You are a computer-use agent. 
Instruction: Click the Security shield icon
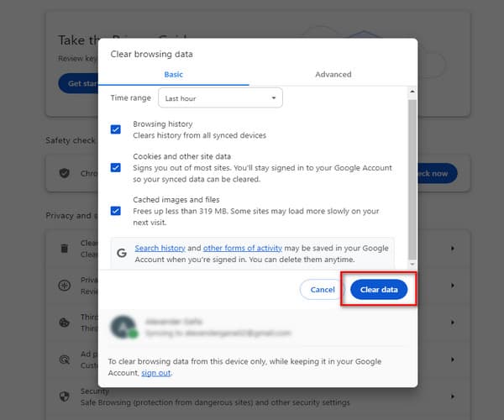coord(65,396)
